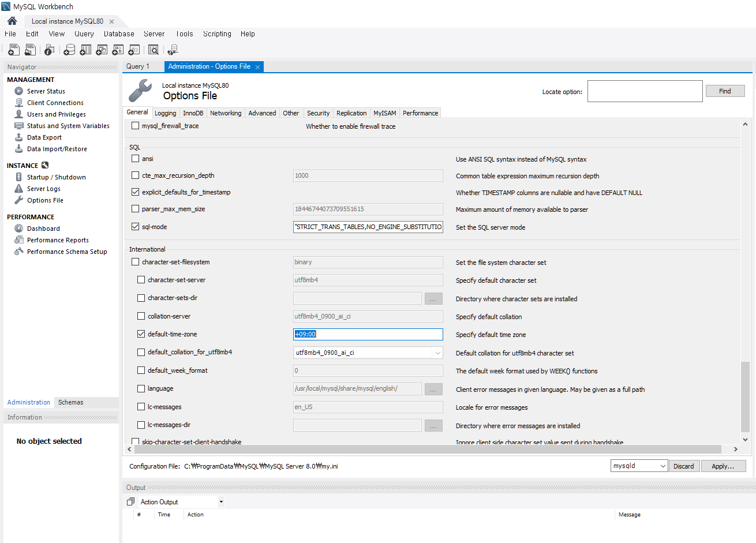This screenshot has width=756, height=543.
Task: Reconnect to DBMS toolbar icon
Action: coord(173,50)
